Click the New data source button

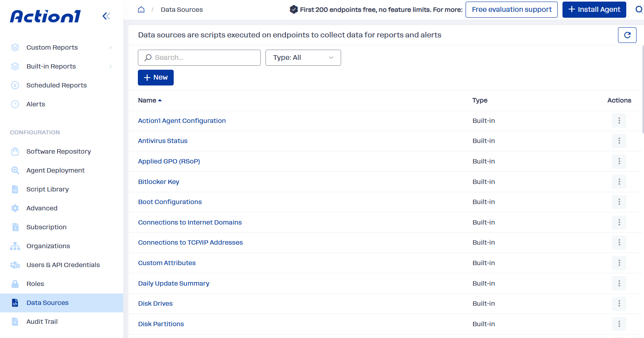(x=156, y=78)
